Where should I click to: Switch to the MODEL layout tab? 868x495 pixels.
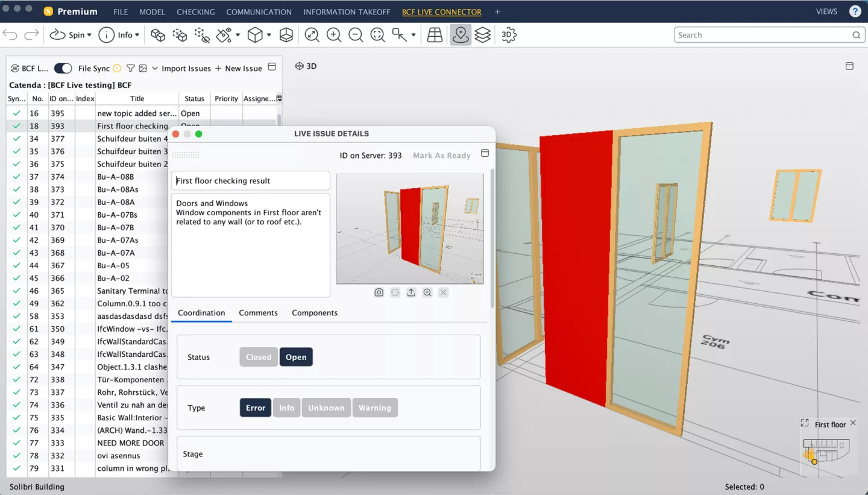pos(152,11)
